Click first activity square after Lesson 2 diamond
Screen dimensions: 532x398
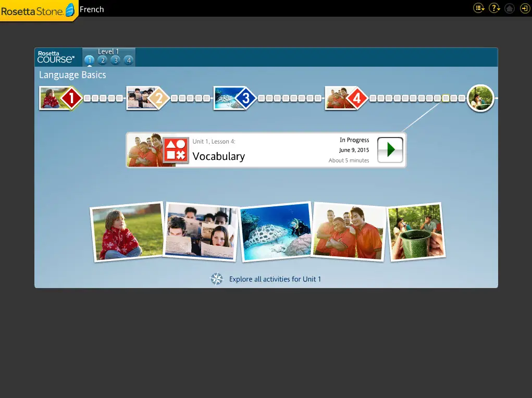click(175, 98)
